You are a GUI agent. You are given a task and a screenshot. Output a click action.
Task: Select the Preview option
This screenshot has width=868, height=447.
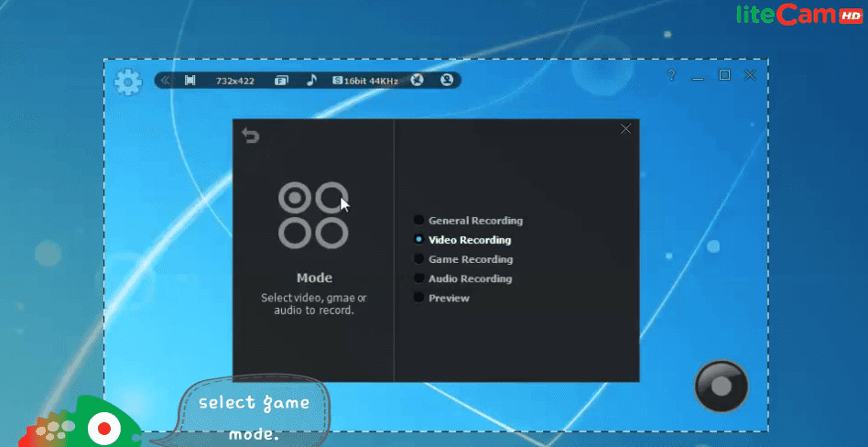441,298
